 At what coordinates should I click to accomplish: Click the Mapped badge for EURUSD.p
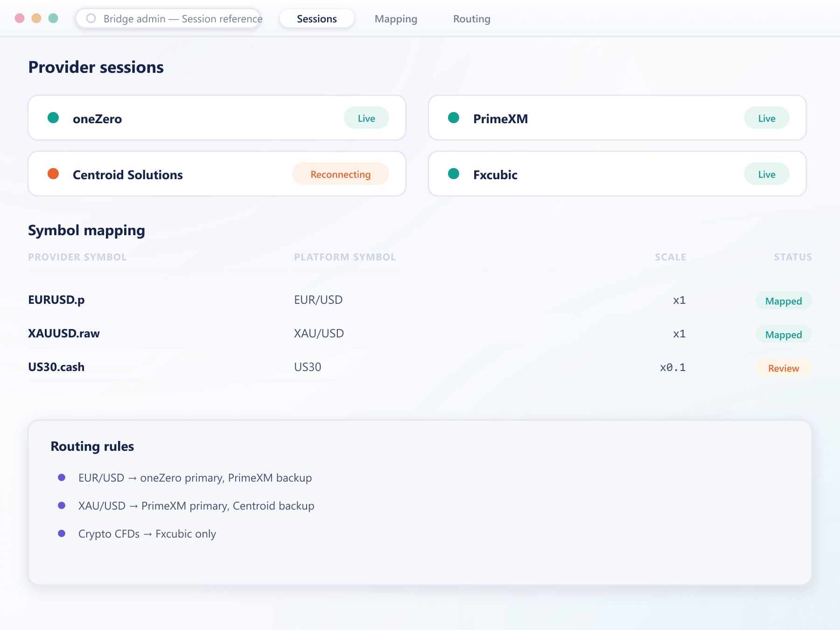coord(784,301)
